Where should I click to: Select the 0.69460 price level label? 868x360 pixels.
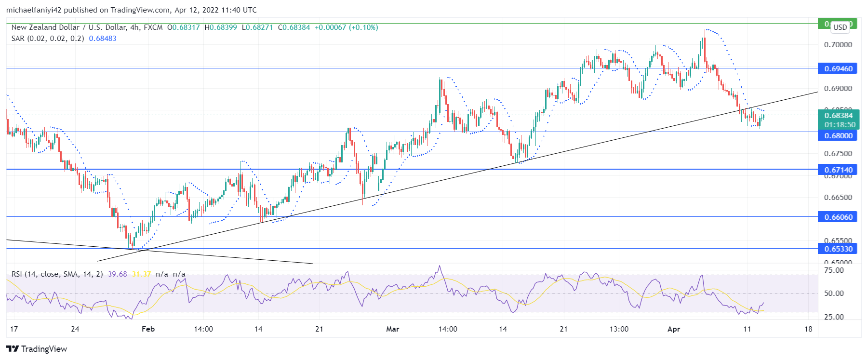tap(838, 68)
